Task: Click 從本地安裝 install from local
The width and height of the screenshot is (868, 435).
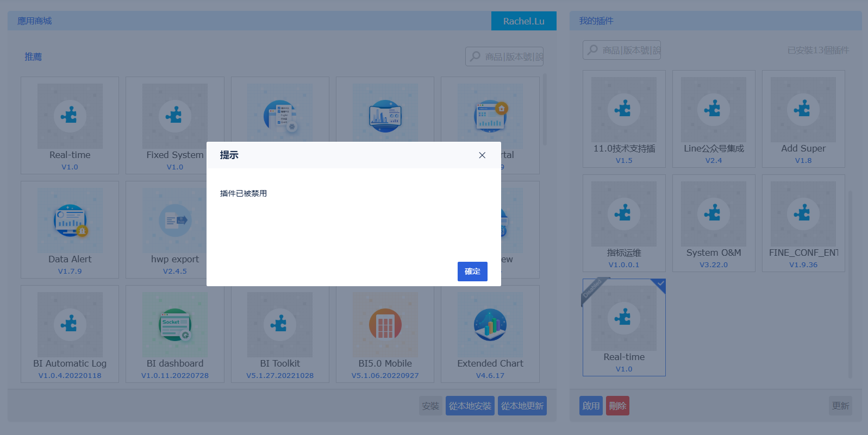Action: (x=470, y=406)
